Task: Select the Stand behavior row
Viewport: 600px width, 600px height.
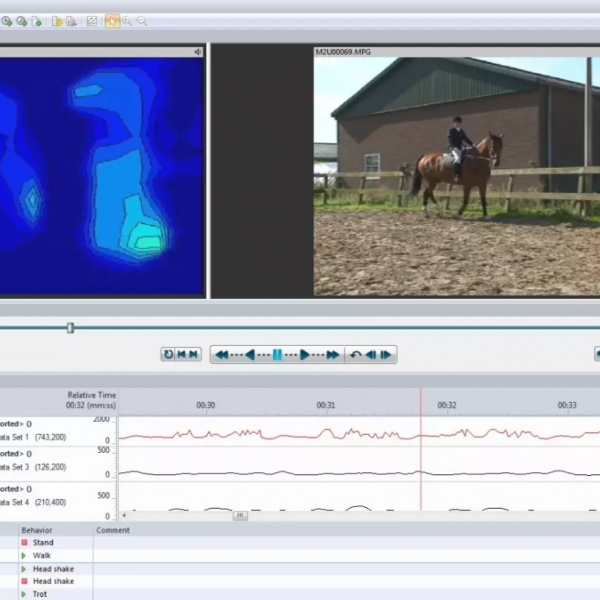Action: [x=43, y=543]
